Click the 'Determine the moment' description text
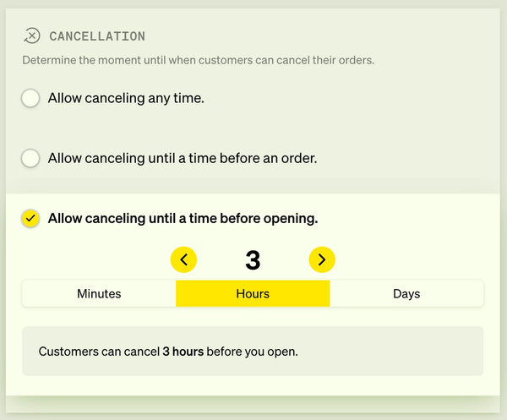The height and width of the screenshot is (420, 507). point(199,60)
